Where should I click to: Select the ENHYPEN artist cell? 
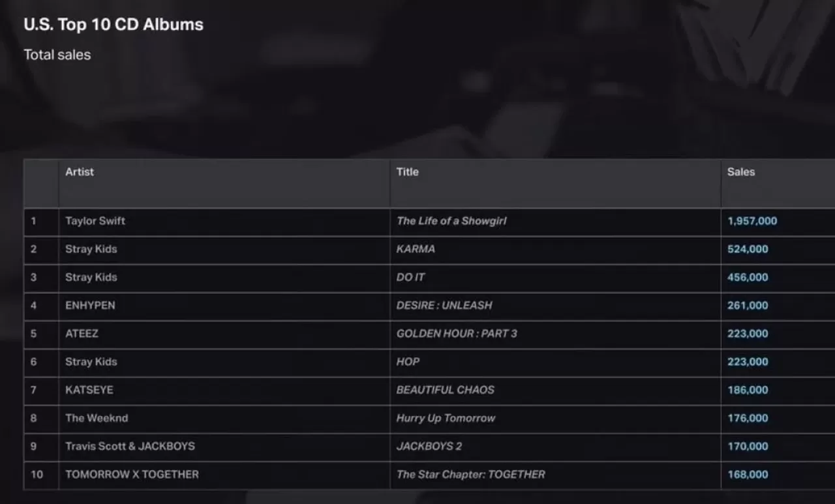(90, 305)
